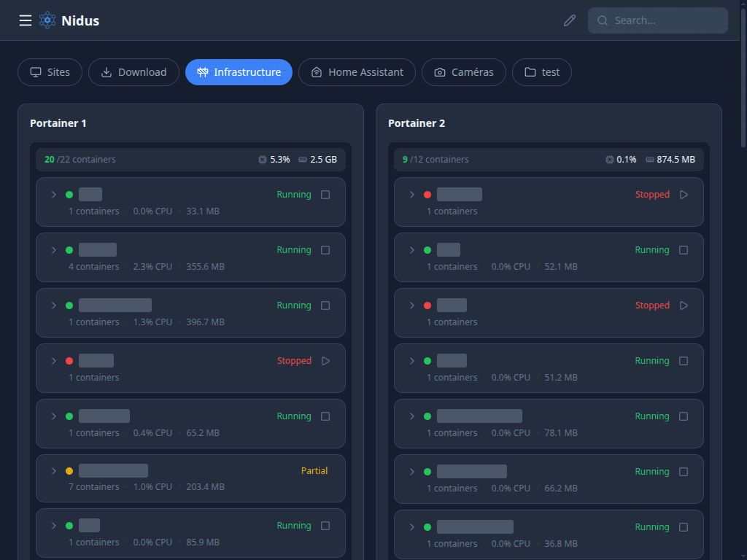The width and height of the screenshot is (747, 560).
Task: Expand the stopped stack in Portainer 1
Action: click(x=52, y=360)
